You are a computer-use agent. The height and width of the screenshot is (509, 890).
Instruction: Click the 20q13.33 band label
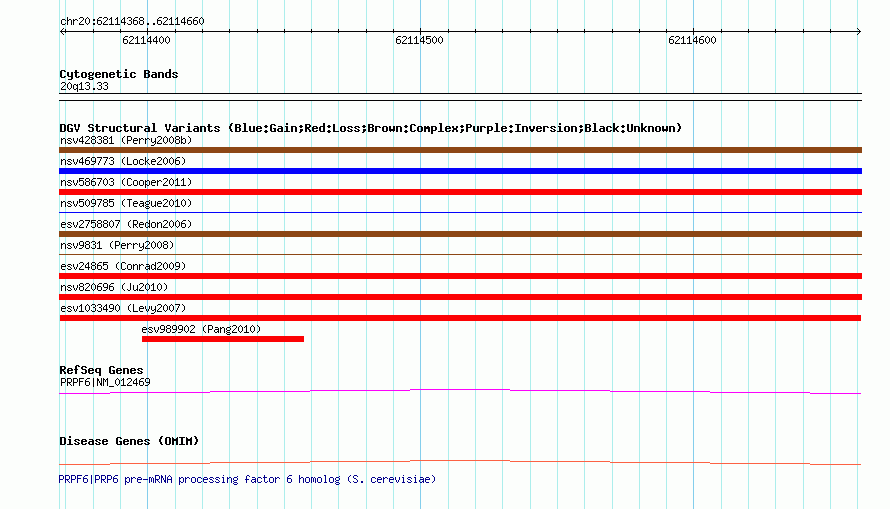[x=84, y=86]
